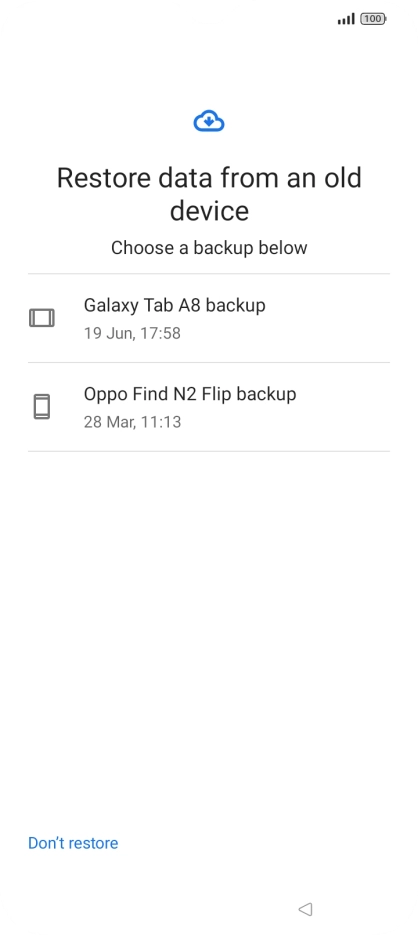This screenshot has width=418, height=935.
Task: Tap the word 'device' in the heading
Action: click(x=209, y=210)
